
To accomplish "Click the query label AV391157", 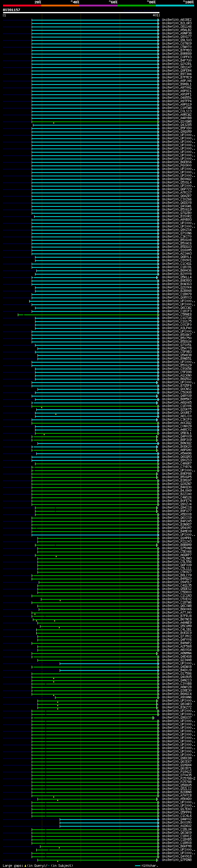I will 11,10.
